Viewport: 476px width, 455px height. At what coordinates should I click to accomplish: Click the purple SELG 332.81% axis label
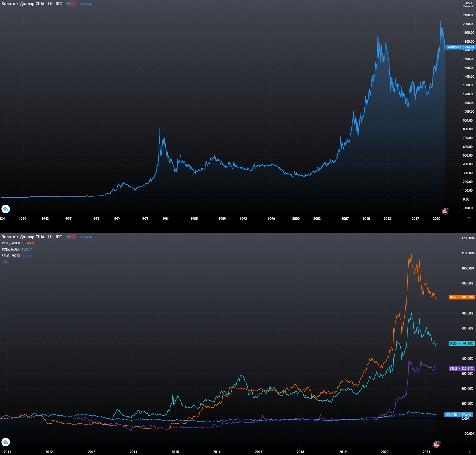tap(462, 369)
